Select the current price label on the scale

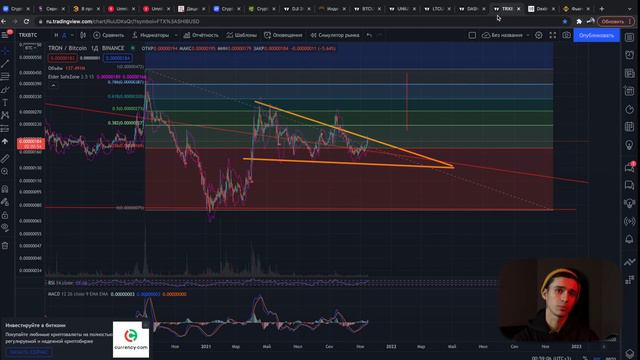[x=31, y=144]
